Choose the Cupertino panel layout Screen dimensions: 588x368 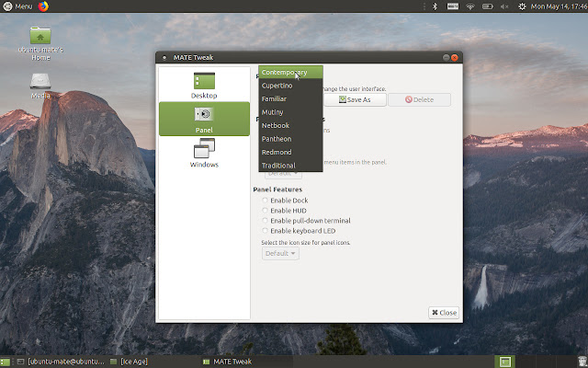[290, 86]
